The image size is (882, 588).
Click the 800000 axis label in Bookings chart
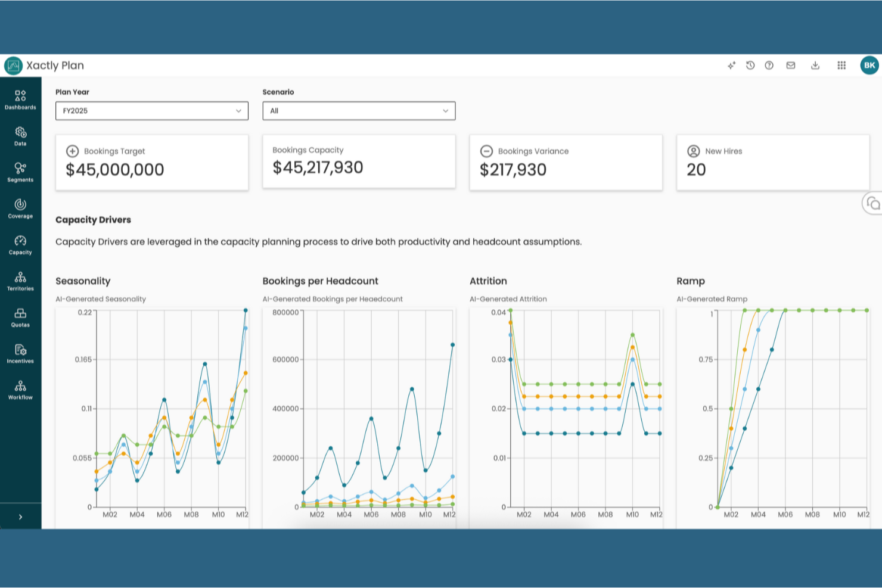pyautogui.click(x=285, y=312)
